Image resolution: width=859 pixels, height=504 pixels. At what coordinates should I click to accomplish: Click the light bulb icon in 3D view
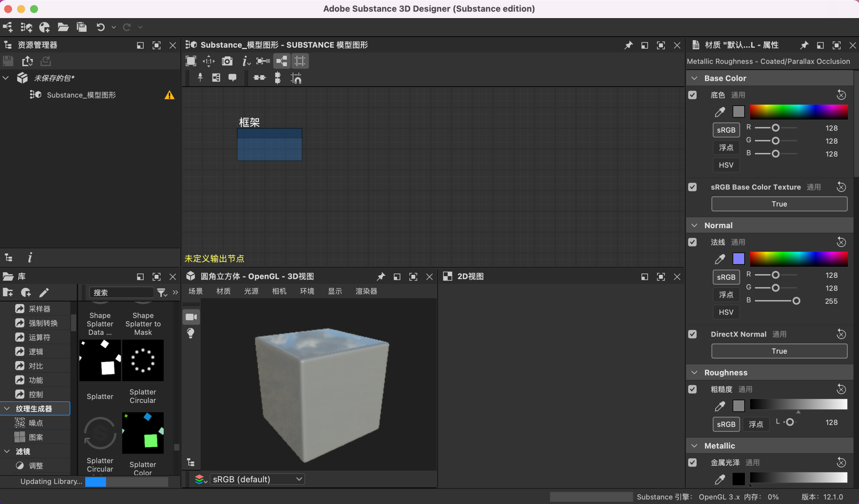(x=191, y=333)
